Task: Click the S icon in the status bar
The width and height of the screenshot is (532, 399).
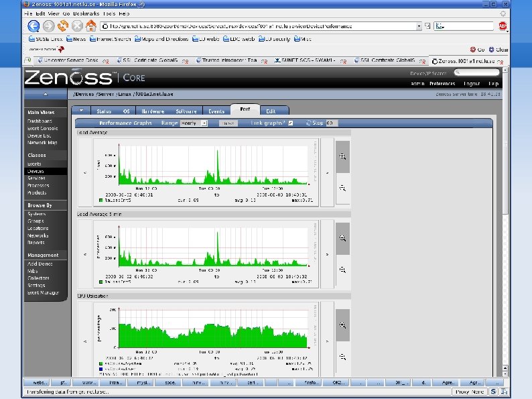Action: [x=493, y=392]
